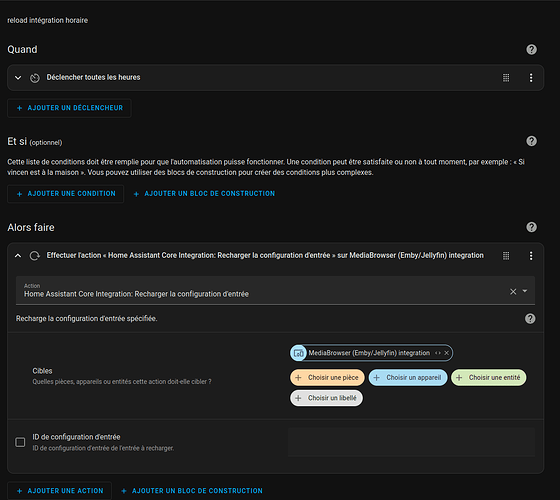Click Ajouter une condition button
This screenshot has width=560, height=500.
click(x=66, y=194)
